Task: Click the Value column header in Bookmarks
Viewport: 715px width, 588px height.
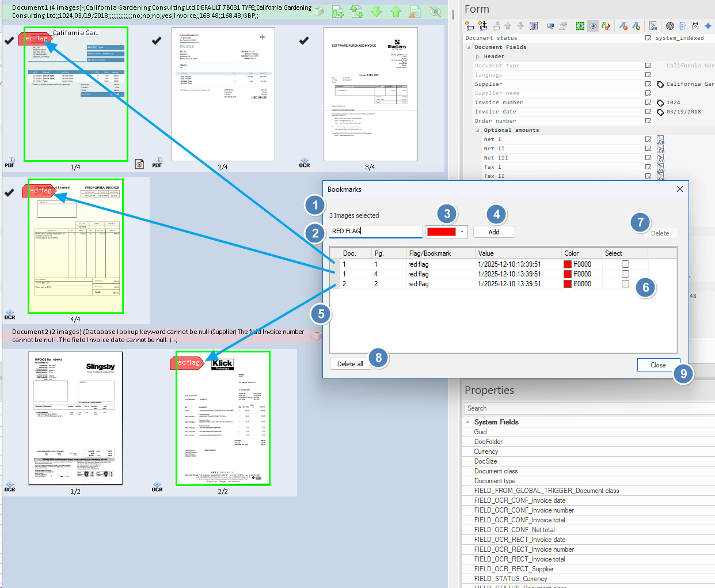Action: pyautogui.click(x=486, y=253)
